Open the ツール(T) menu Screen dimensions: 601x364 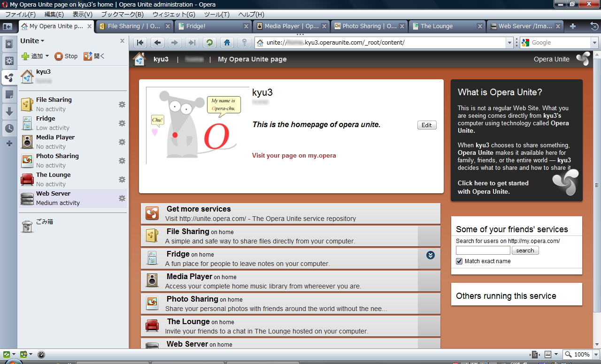point(216,15)
